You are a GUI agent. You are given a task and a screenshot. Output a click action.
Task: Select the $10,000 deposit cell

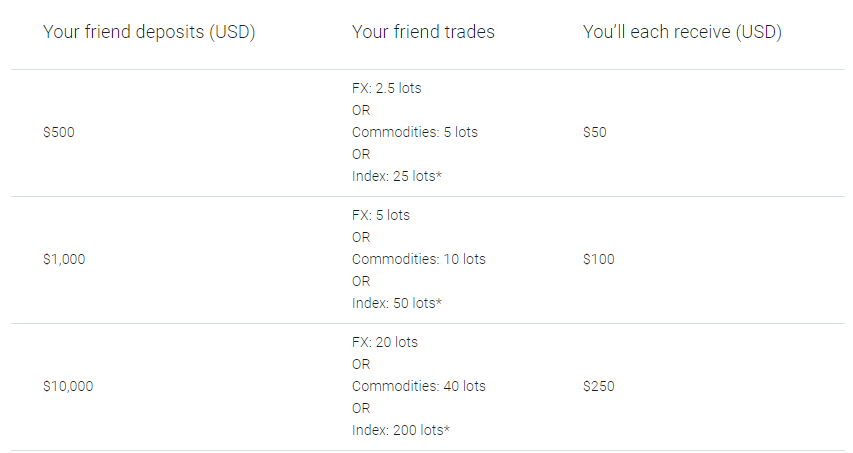point(68,386)
